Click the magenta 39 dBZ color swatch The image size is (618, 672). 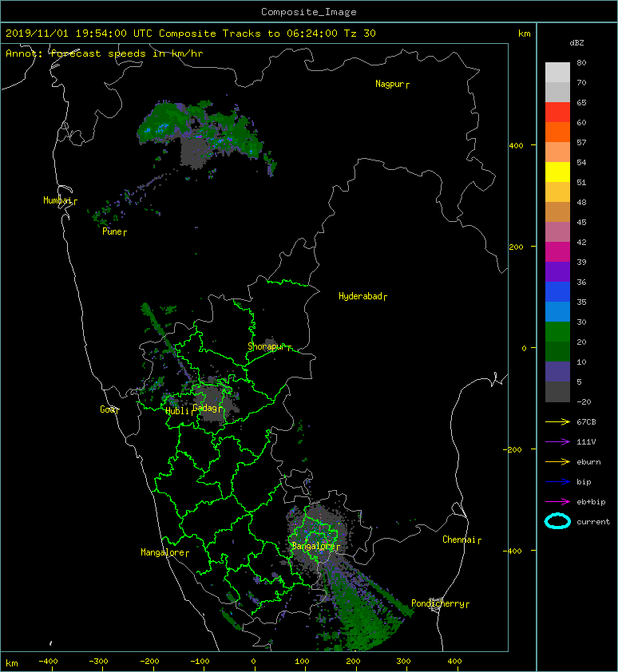pos(557,252)
